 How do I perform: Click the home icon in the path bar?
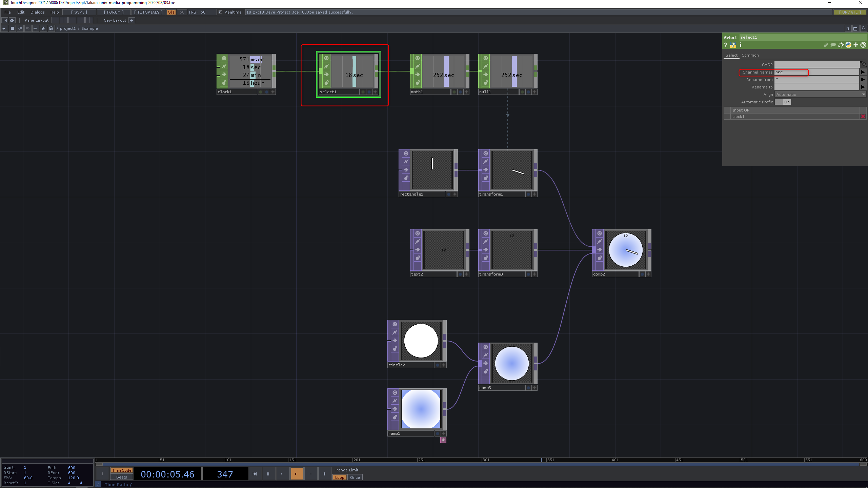(51, 28)
